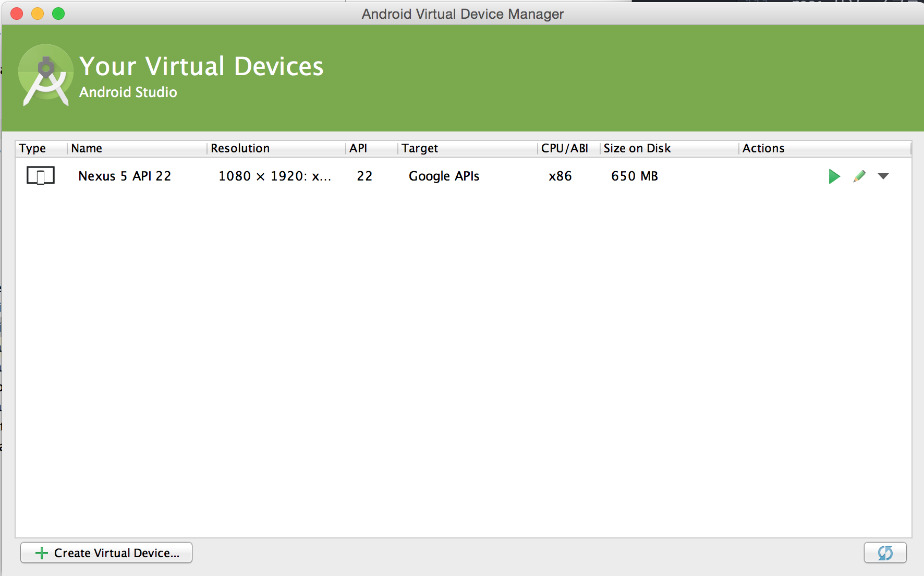924x576 pixels.
Task: Open the actions dropdown arrow for Nexus 5
Action: 883,176
